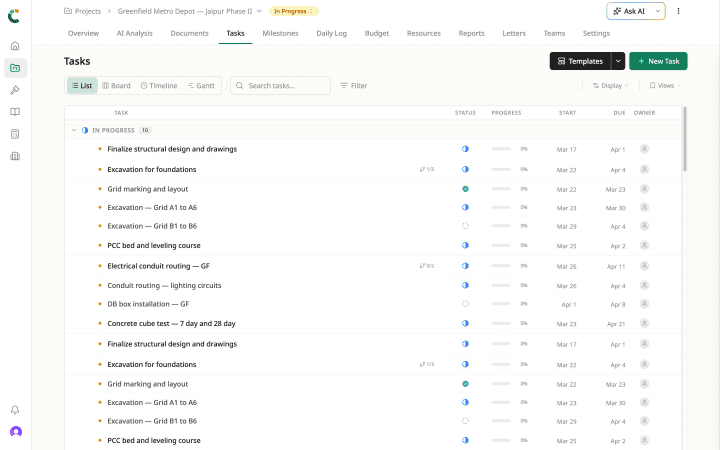Viewport: 720px width, 450px height.
Task: Open project name dropdown chevron in breadcrumb
Action: coord(259,11)
